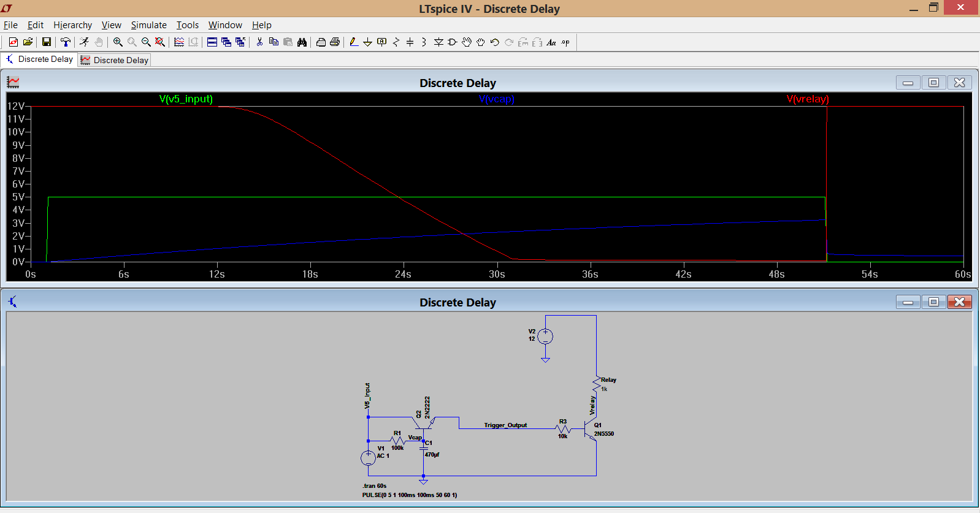Zoom to full extents with crossed magnifier
The image size is (980, 513).
160,42
